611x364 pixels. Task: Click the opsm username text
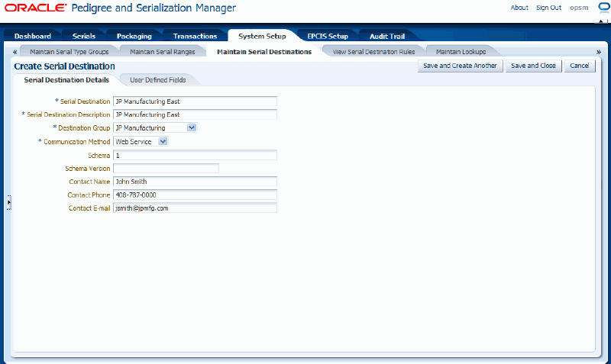[x=579, y=8]
